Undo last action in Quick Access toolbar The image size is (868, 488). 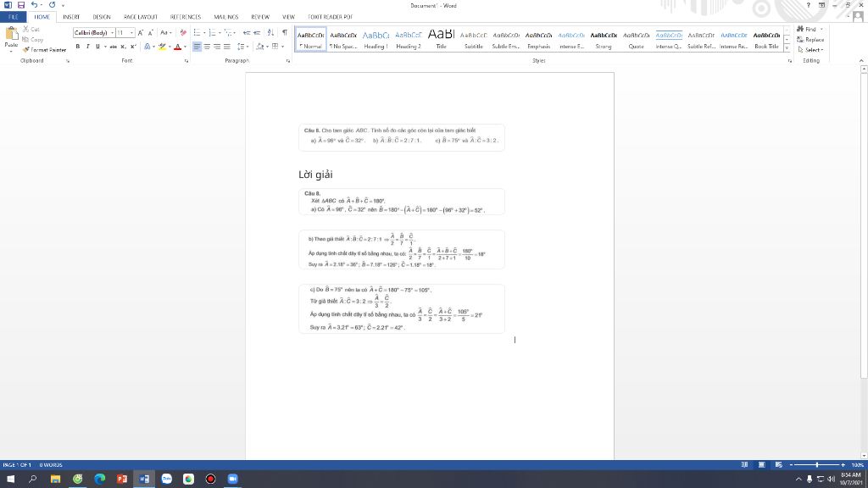(34, 5)
